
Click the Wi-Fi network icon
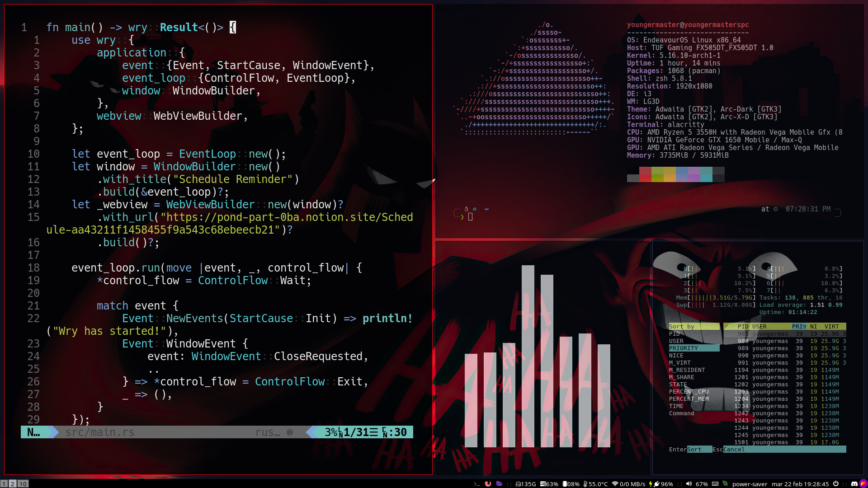point(615,484)
